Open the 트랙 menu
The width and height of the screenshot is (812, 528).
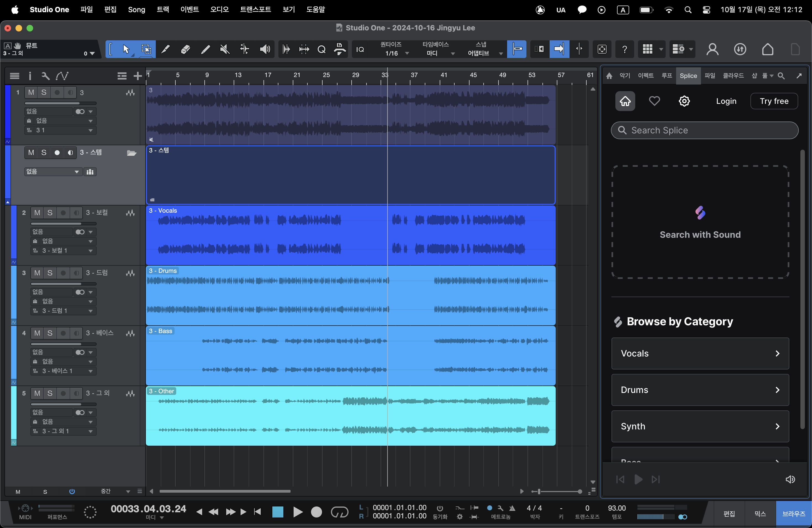click(163, 9)
